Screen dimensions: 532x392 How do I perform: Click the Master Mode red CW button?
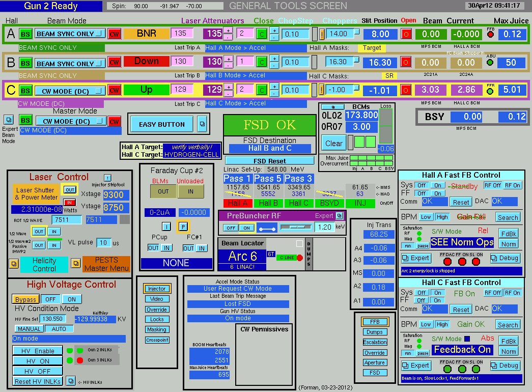[115, 122]
